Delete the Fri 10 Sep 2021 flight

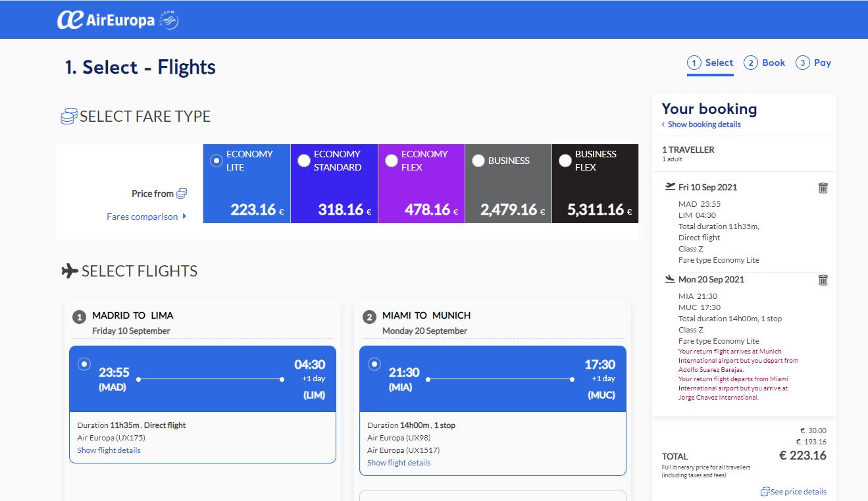(x=823, y=188)
